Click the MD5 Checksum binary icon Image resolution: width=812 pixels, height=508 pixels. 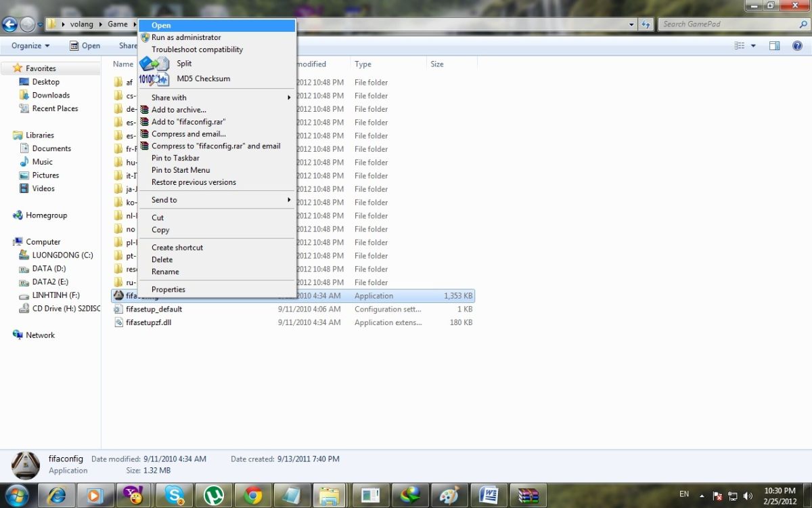point(154,79)
